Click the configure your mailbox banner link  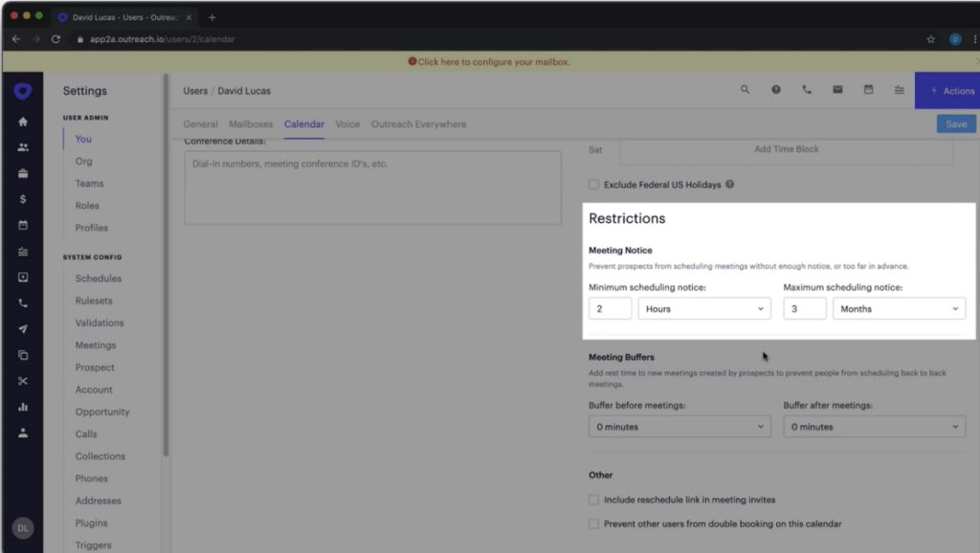click(x=489, y=62)
